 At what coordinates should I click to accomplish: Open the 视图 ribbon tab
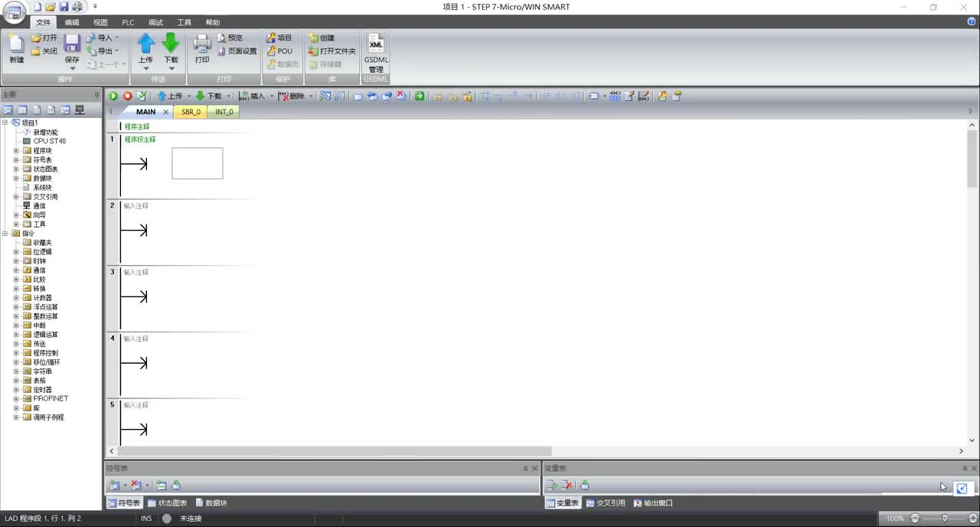pyautogui.click(x=100, y=22)
